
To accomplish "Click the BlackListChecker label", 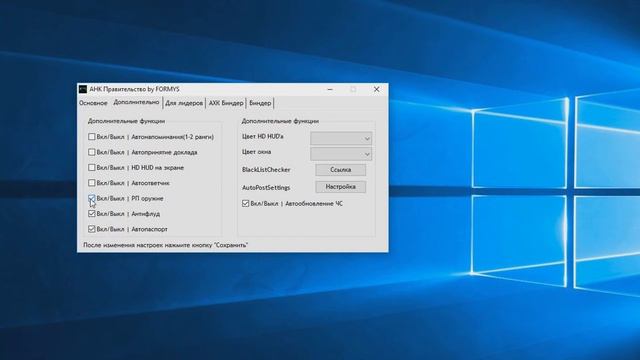I will pyautogui.click(x=266, y=169).
